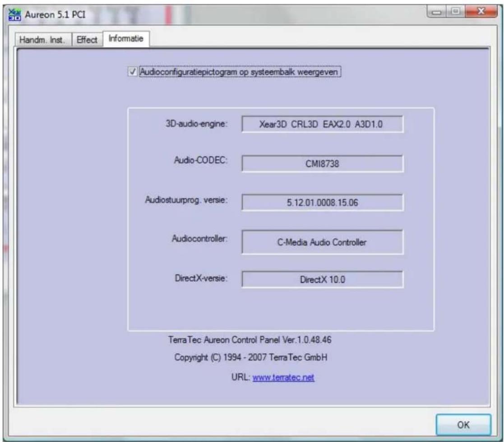Image resolution: width=504 pixels, height=442 pixels.
Task: Close the Aureon 5.1 PCI window
Action: pos(481,12)
